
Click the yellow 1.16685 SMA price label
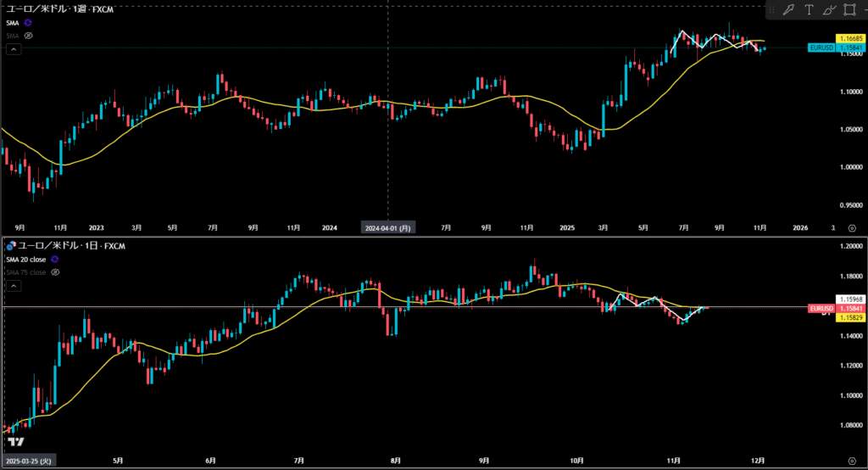pyautogui.click(x=849, y=39)
